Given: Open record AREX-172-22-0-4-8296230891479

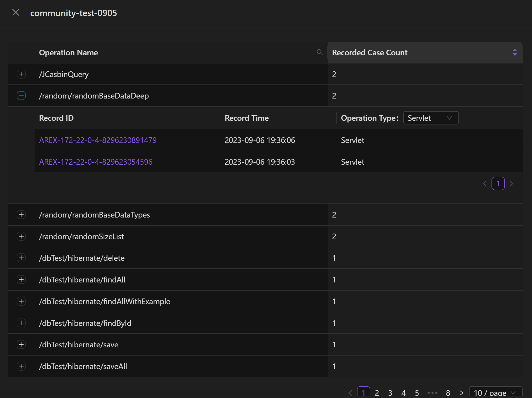Looking at the screenshot, I should (98, 140).
